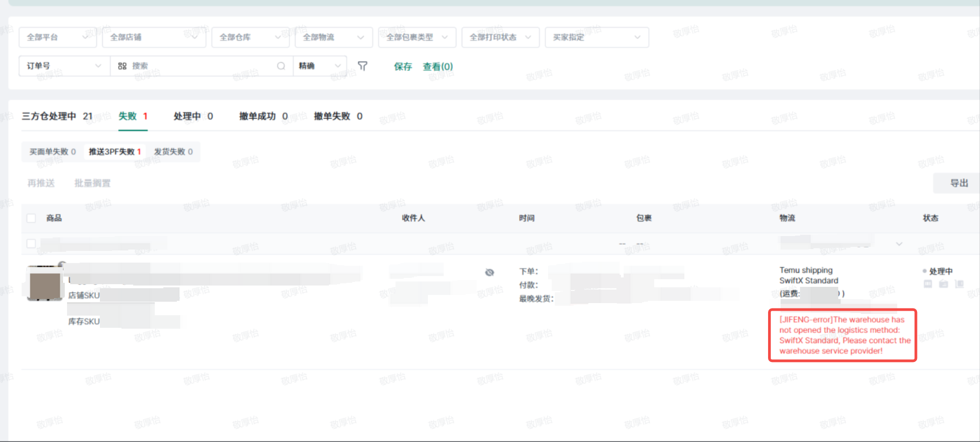
Task: Open the 撤单成功 tab
Action: (263, 116)
